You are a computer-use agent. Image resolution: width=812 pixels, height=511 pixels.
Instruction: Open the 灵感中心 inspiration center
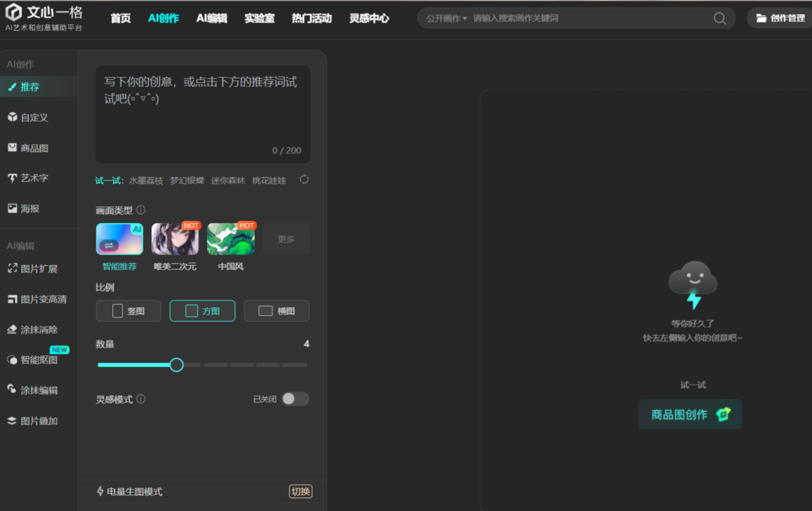pyautogui.click(x=368, y=18)
